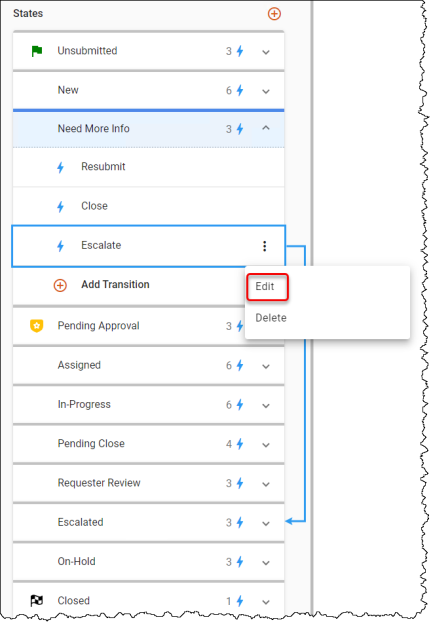Click the checkered flag icon on Closed
This screenshot has width=431, height=622.
pos(37,601)
